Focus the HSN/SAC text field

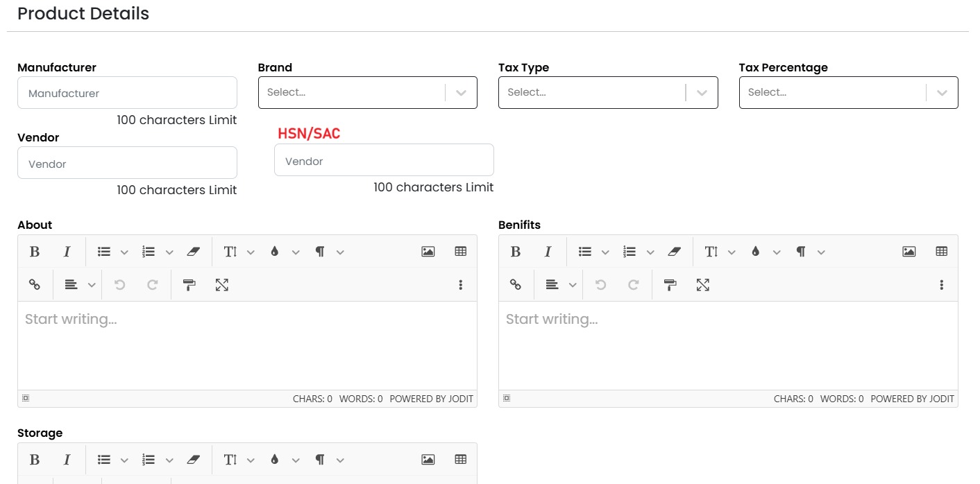(384, 161)
